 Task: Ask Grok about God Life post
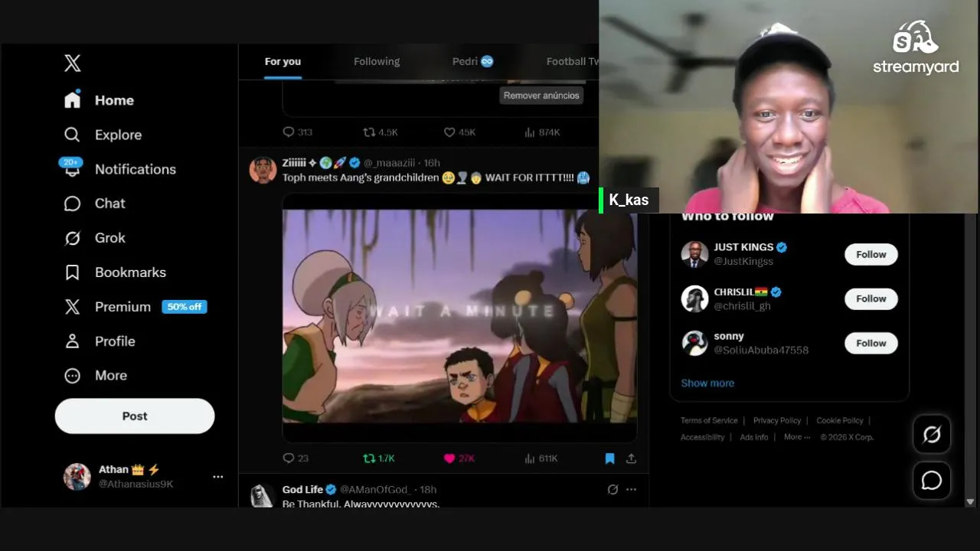612,489
